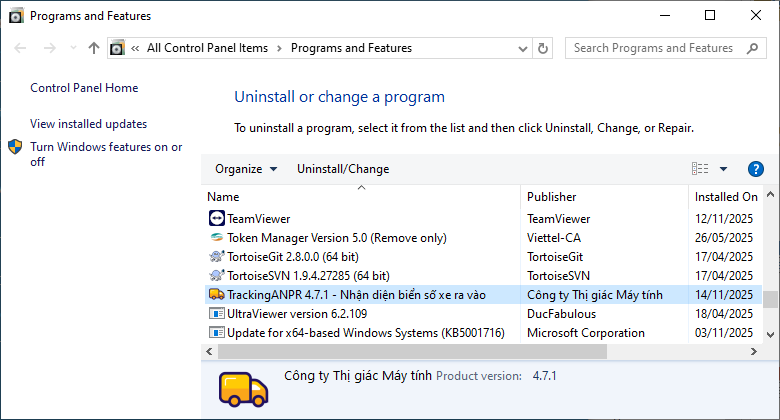The width and height of the screenshot is (780, 420).
Task: Open Control Panel Home link
Action: (84, 88)
